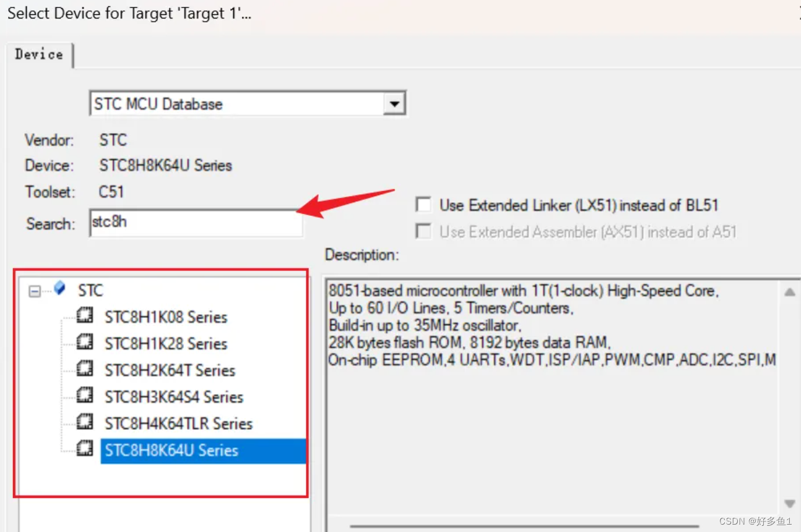Click the Search field containing stc8h
This screenshot has height=532, width=801.
[x=196, y=223]
